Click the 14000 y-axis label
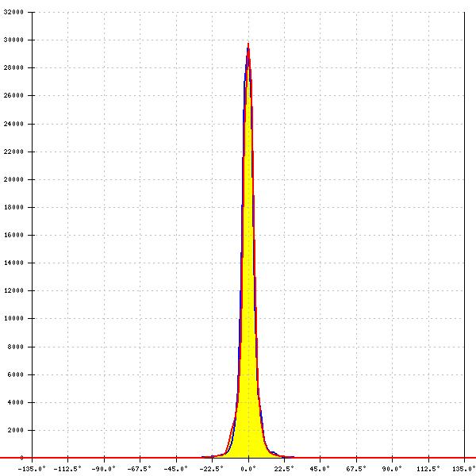Viewport: 476px width, 476px height. coord(13,263)
